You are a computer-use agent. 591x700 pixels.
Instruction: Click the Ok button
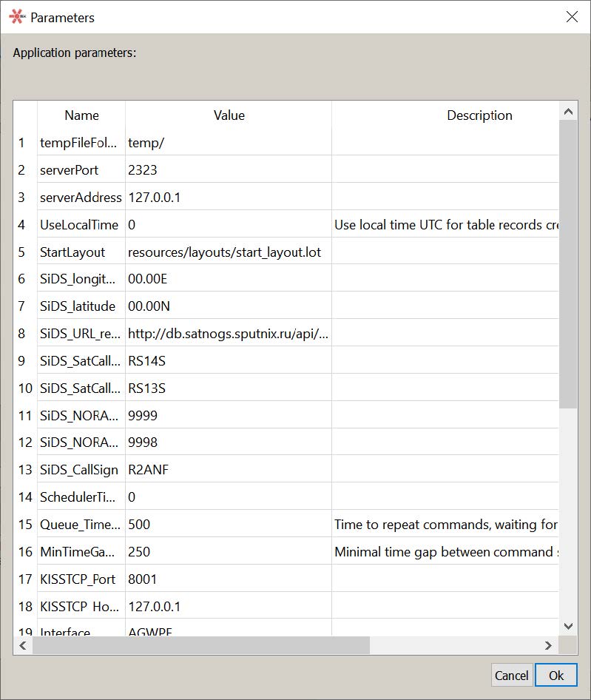tap(556, 675)
